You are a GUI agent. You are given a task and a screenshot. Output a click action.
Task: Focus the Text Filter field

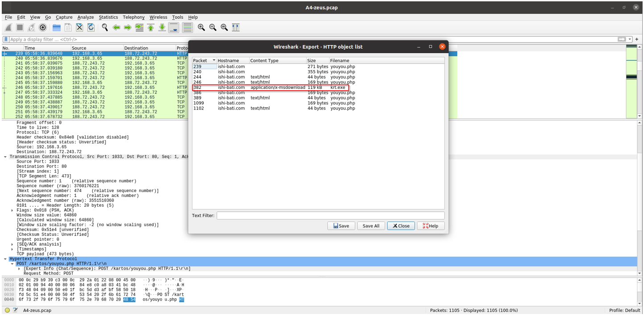point(330,216)
